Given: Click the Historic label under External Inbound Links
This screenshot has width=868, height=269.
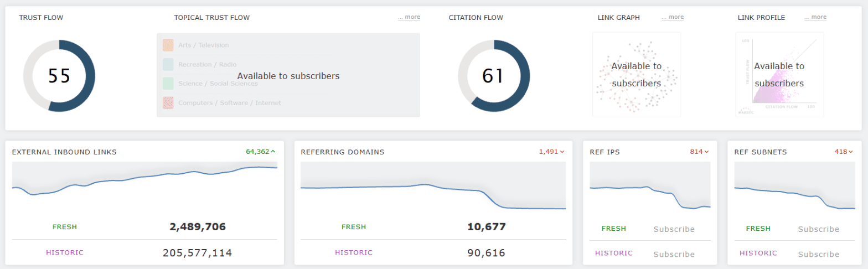Looking at the screenshot, I should tap(65, 253).
